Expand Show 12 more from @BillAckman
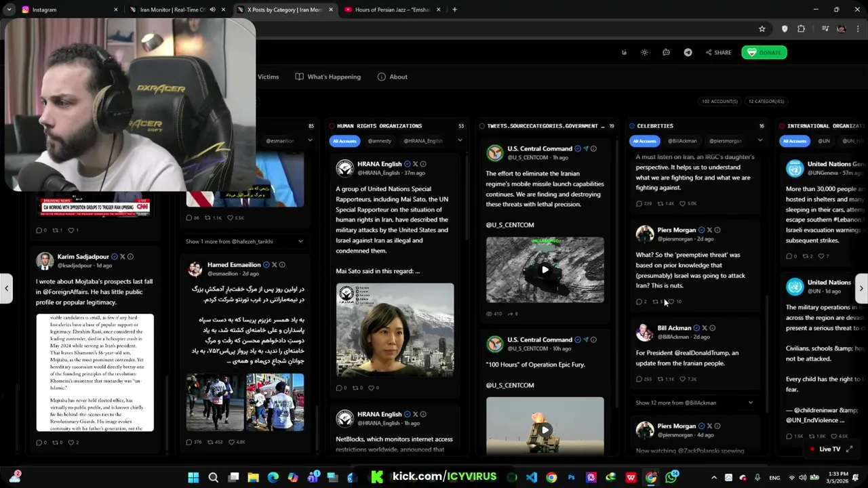Viewport: 868px width, 488px height. pos(694,403)
